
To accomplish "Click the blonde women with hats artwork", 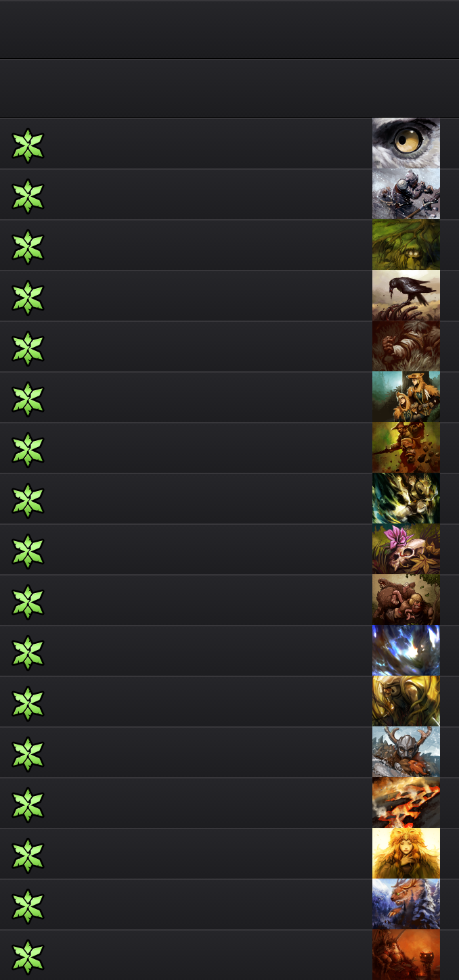I will (x=406, y=397).
